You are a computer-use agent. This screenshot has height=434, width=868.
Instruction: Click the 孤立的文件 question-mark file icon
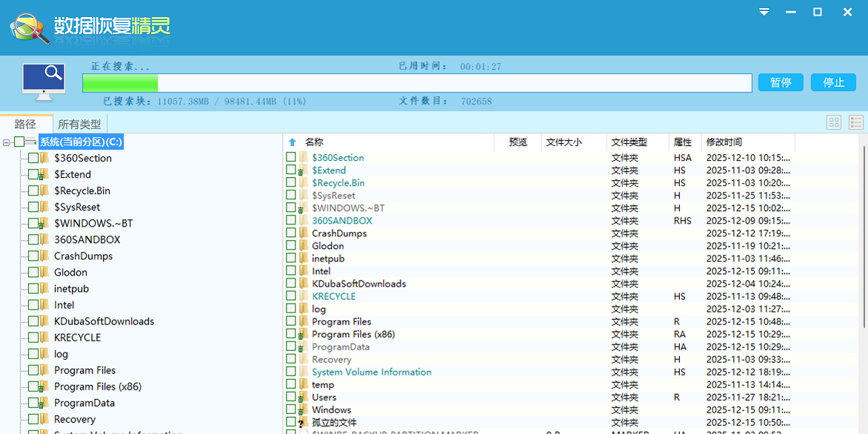302,422
